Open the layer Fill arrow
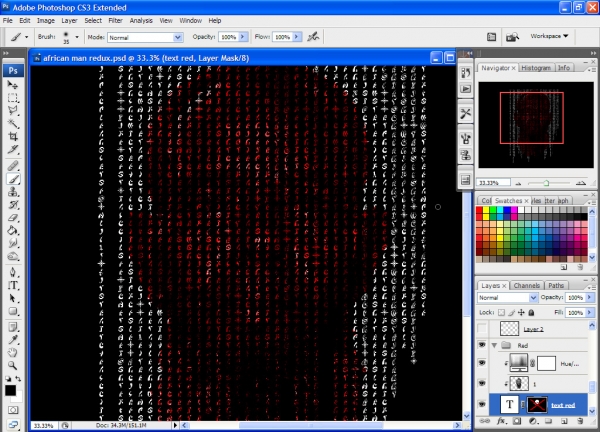The image size is (600, 432). 589,313
